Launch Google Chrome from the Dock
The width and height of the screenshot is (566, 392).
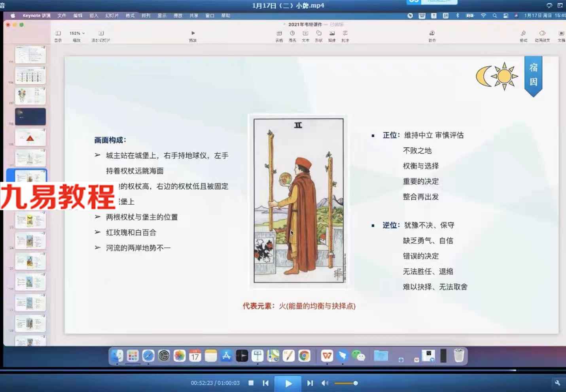point(304,356)
